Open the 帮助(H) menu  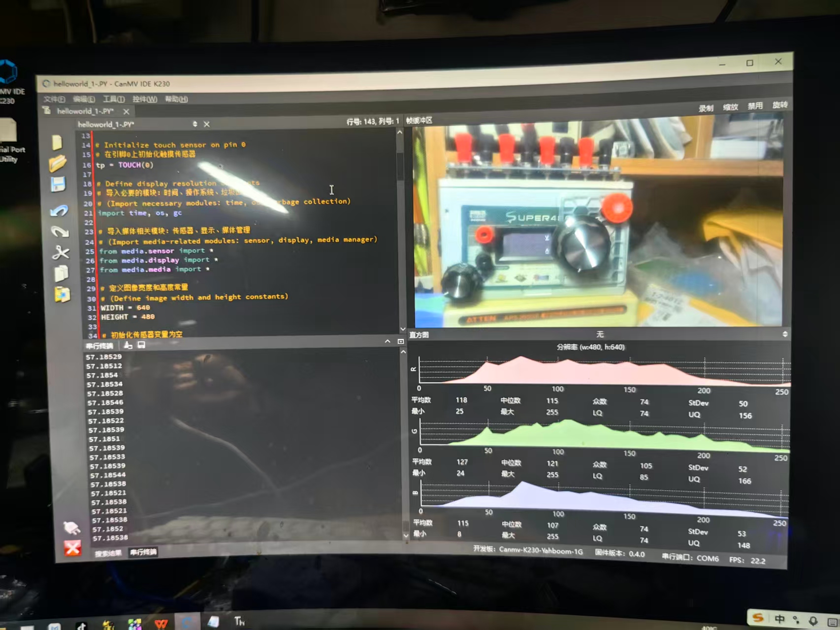[x=176, y=99]
